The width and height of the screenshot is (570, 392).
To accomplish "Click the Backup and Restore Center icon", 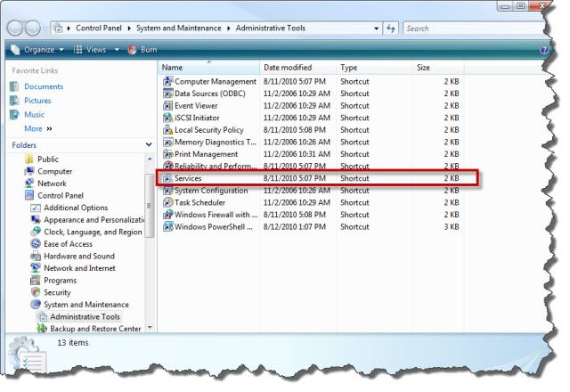I will pyautogui.click(x=42, y=329).
